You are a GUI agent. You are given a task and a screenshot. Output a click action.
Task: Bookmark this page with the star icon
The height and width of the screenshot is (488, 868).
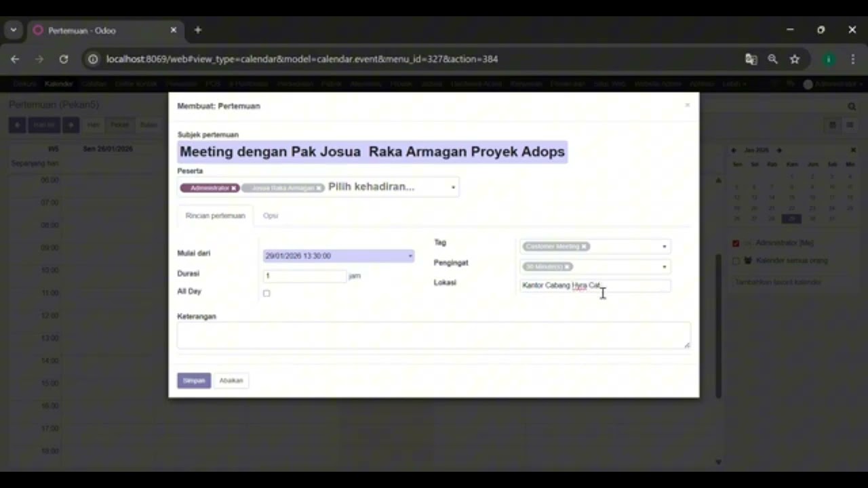click(795, 59)
